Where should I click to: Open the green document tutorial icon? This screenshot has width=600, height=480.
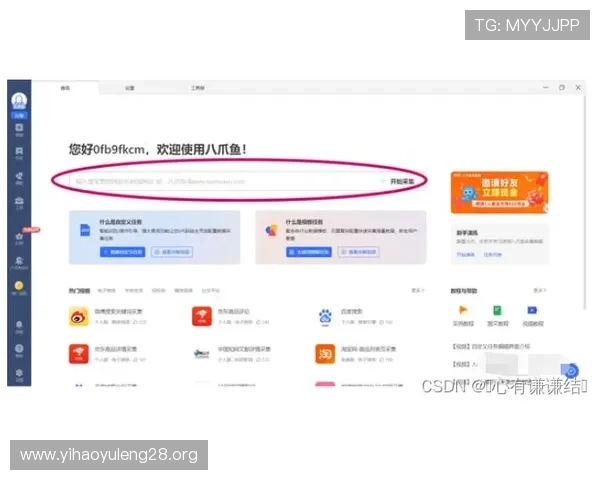point(497,310)
